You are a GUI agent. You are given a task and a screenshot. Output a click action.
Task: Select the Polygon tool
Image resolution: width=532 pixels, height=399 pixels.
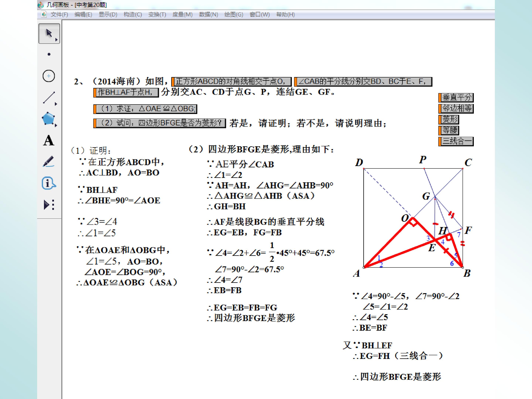(48, 119)
